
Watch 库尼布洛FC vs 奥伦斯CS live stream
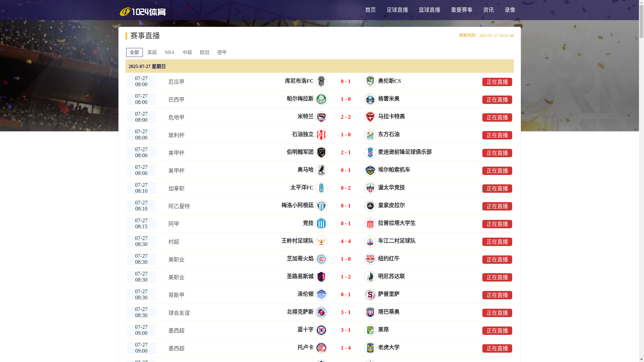click(x=497, y=82)
